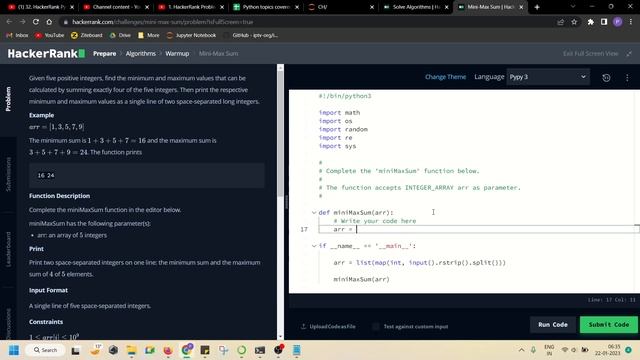The height and width of the screenshot is (360, 640).
Task: Open the Chrome profile avatar
Action: pos(618,22)
